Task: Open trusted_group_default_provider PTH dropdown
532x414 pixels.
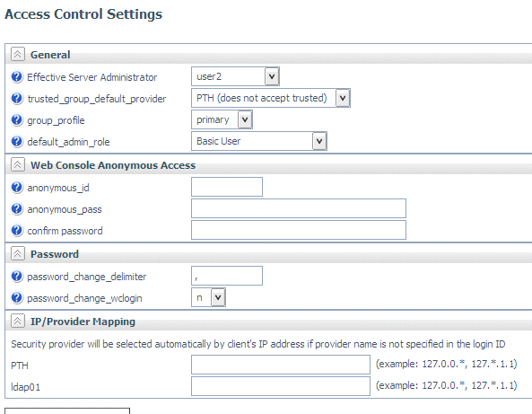Action: pos(271,98)
